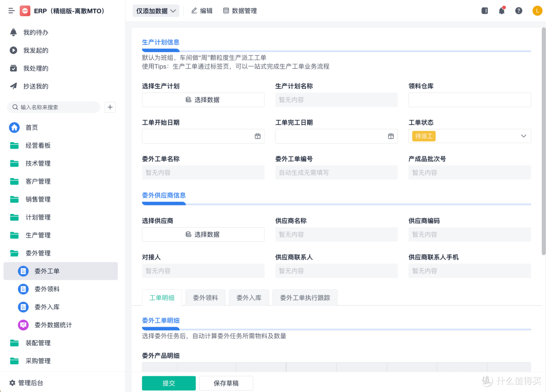
Task: Expand the 工单状态 dropdown arrow
Action: (523, 136)
